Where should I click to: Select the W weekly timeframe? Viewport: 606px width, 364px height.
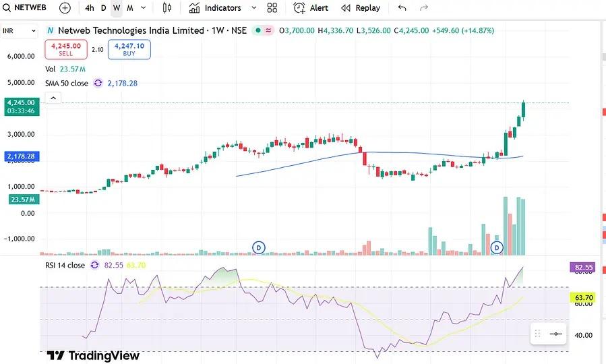117,7
